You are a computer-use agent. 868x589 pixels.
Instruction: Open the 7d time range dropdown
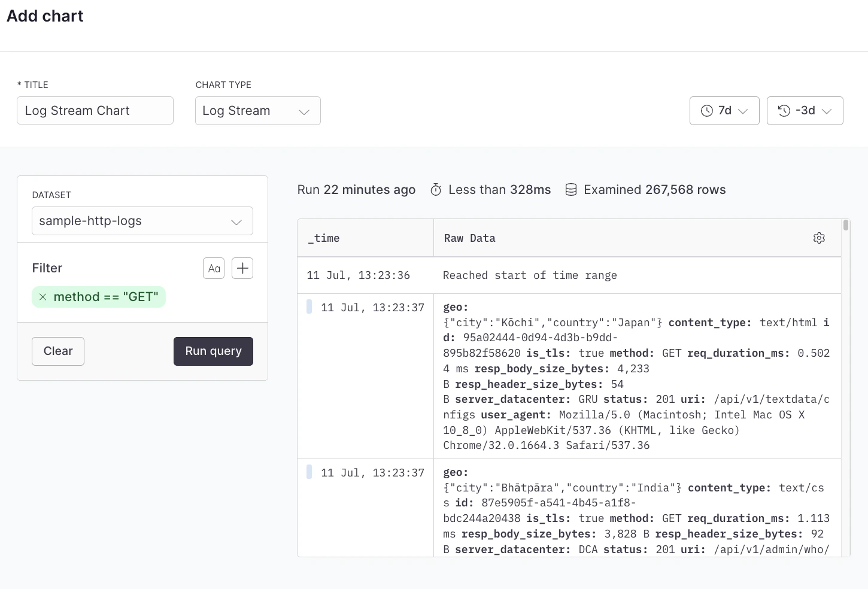point(724,111)
